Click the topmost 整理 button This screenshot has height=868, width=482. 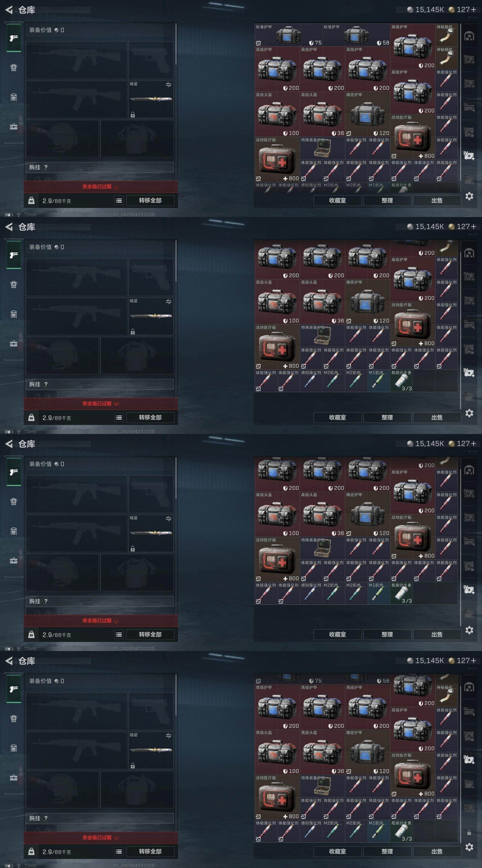point(387,200)
